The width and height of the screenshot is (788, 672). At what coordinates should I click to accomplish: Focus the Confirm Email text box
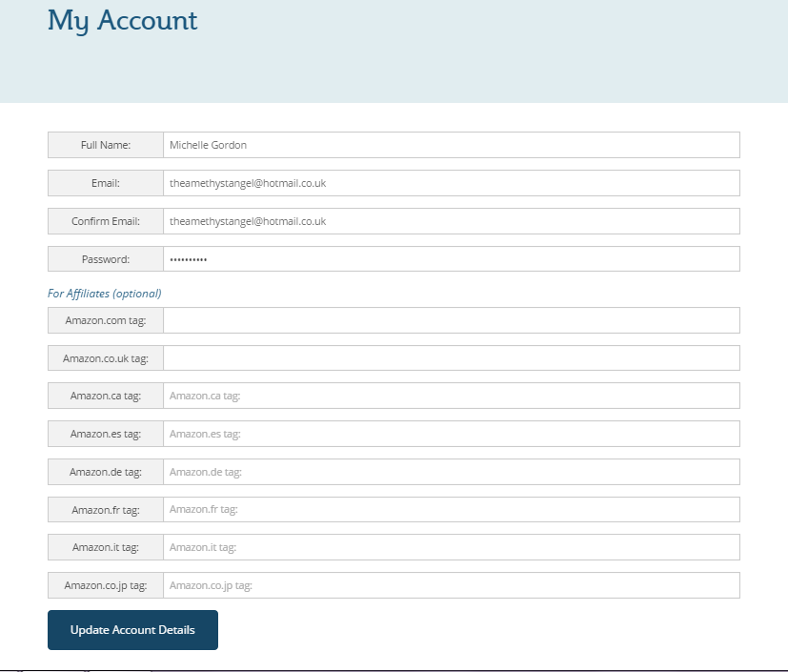coord(451,221)
